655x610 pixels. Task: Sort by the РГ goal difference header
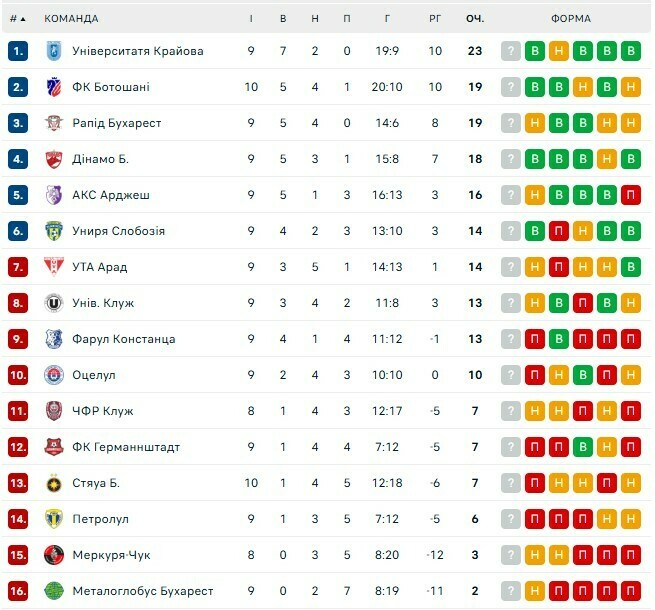click(435, 18)
